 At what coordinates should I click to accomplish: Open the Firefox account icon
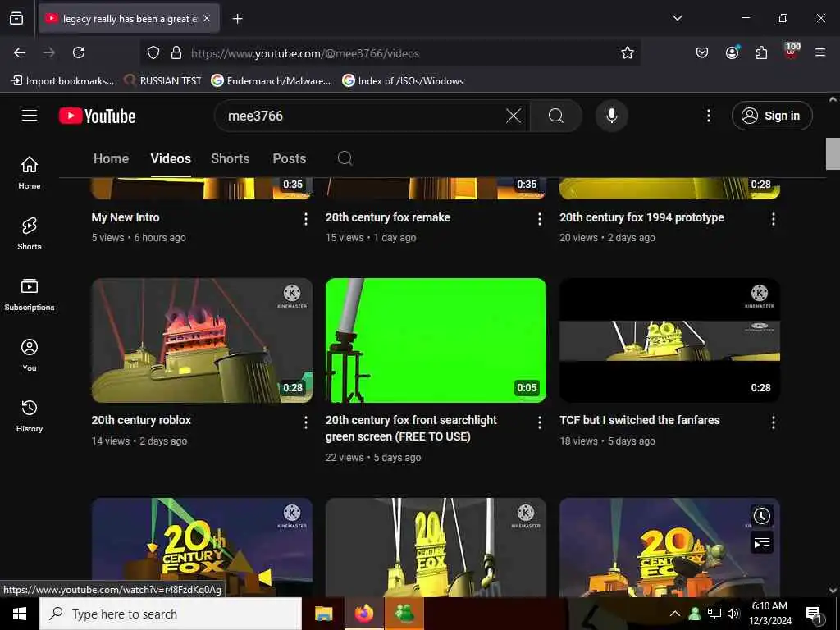[x=733, y=52]
